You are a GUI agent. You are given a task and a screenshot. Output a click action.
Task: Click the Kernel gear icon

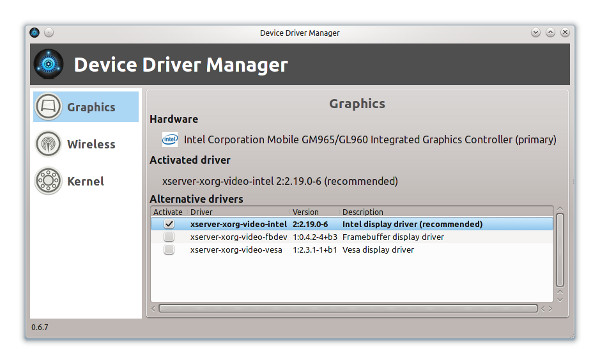48,181
